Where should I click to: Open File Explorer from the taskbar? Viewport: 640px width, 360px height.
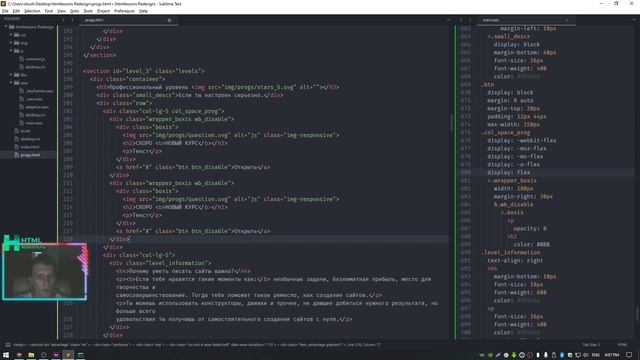(x=31, y=355)
